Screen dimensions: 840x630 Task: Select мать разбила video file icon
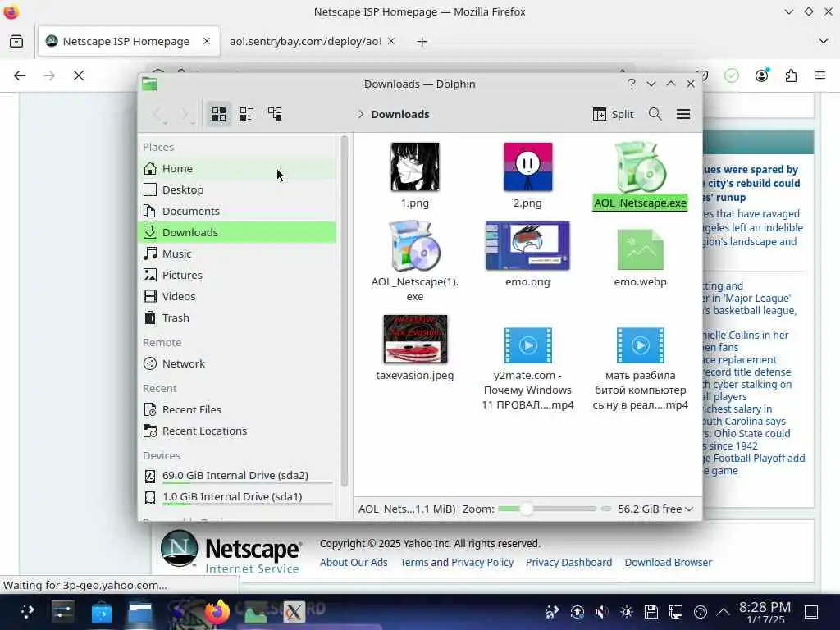[640, 345]
